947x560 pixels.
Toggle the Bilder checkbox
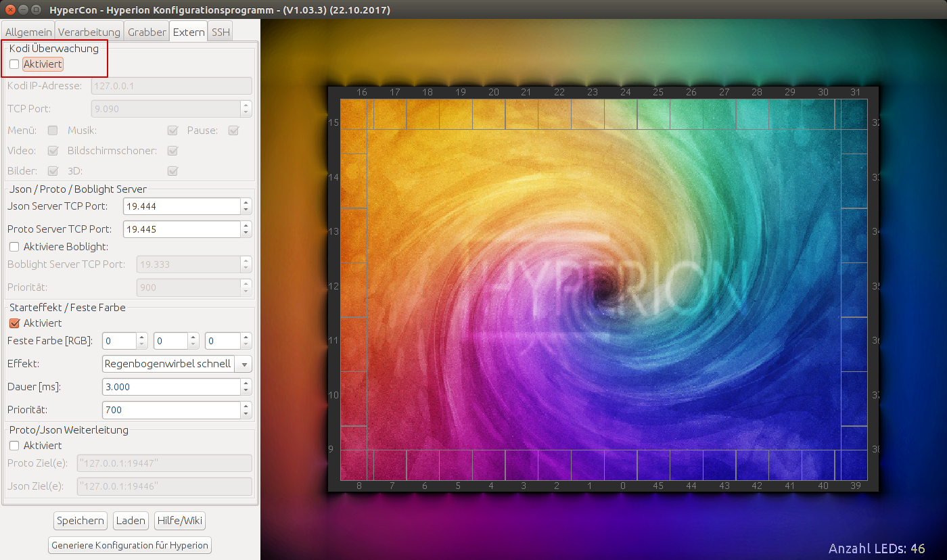[53, 171]
